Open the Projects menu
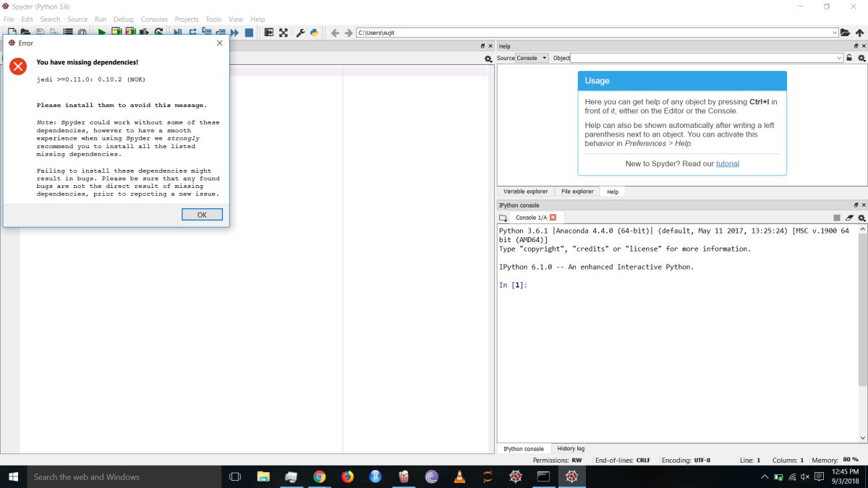 (187, 20)
